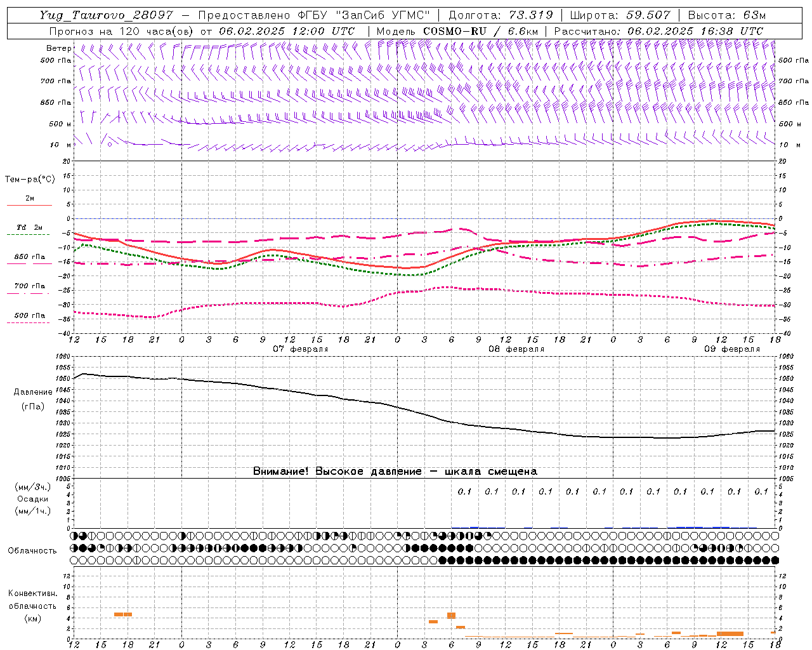812x650 pixels.
Task: Click the 'Ветер' wind panel label
Action: (58, 48)
